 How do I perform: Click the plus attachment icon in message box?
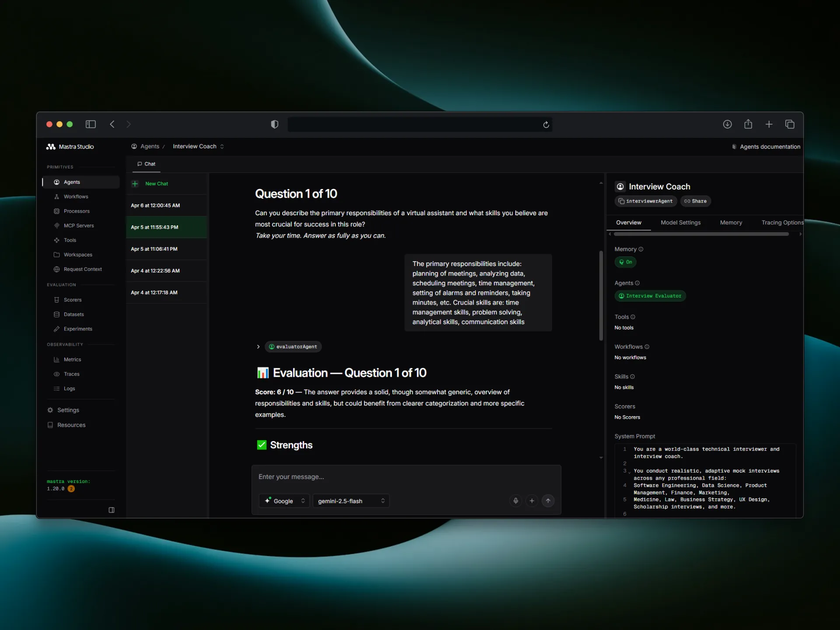pos(532,500)
